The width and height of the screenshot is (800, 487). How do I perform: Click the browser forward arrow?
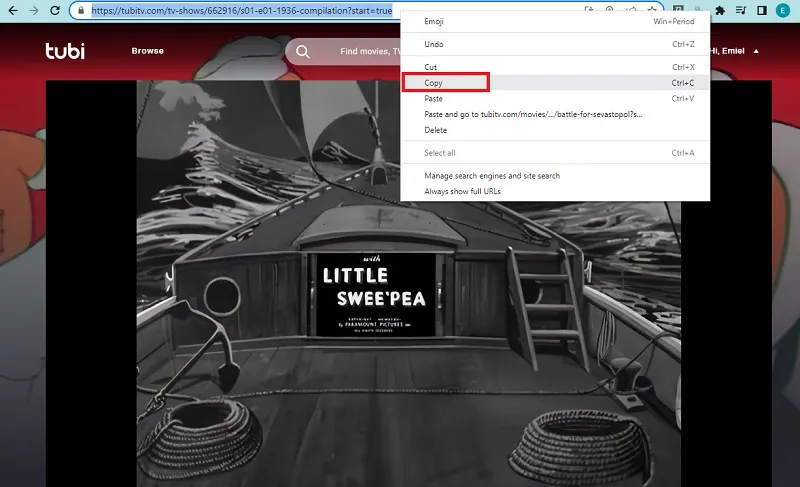tap(34, 10)
